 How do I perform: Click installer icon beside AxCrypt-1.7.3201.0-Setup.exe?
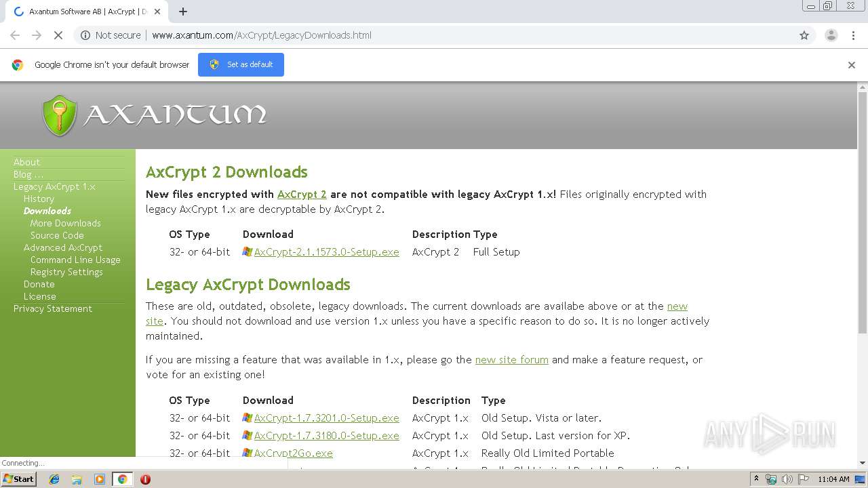(248, 418)
